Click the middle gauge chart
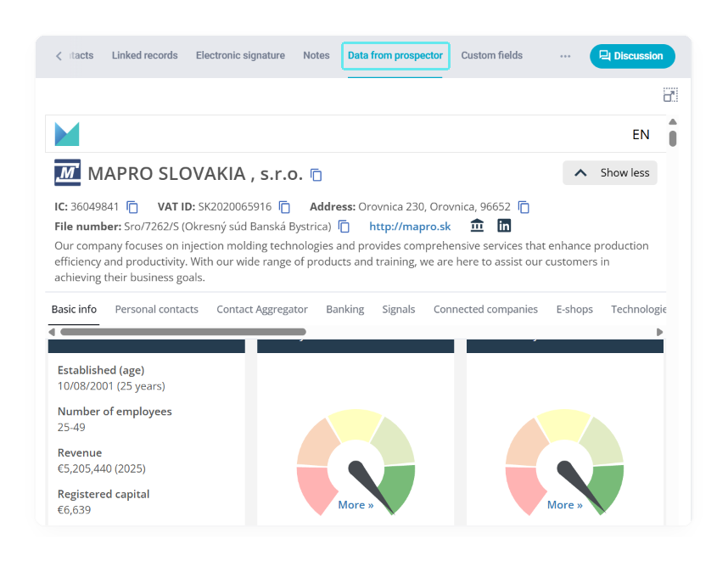This screenshot has width=728, height=561. pyautogui.click(x=356, y=462)
